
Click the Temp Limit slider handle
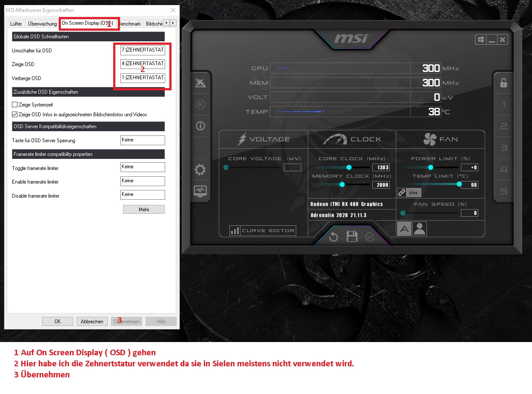pyautogui.click(x=459, y=184)
